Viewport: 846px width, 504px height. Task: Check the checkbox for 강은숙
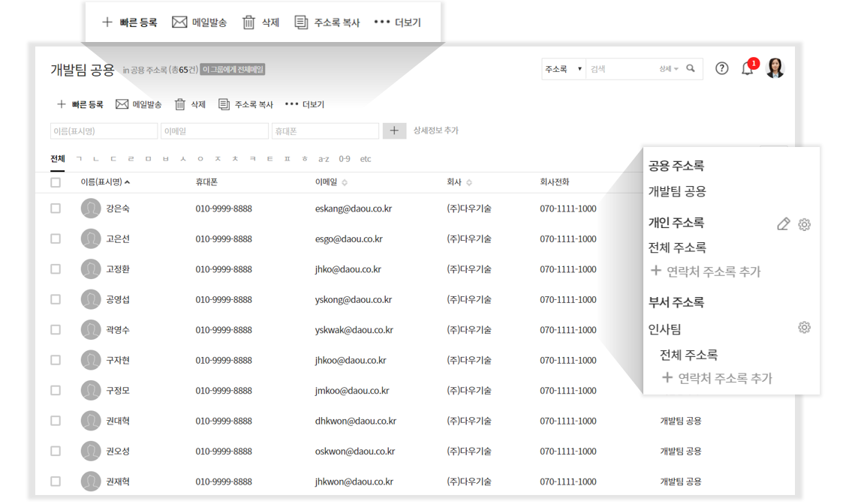tap(55, 208)
